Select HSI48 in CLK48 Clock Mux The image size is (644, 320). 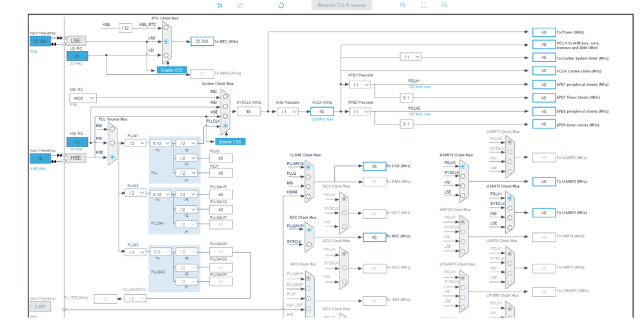308,196
